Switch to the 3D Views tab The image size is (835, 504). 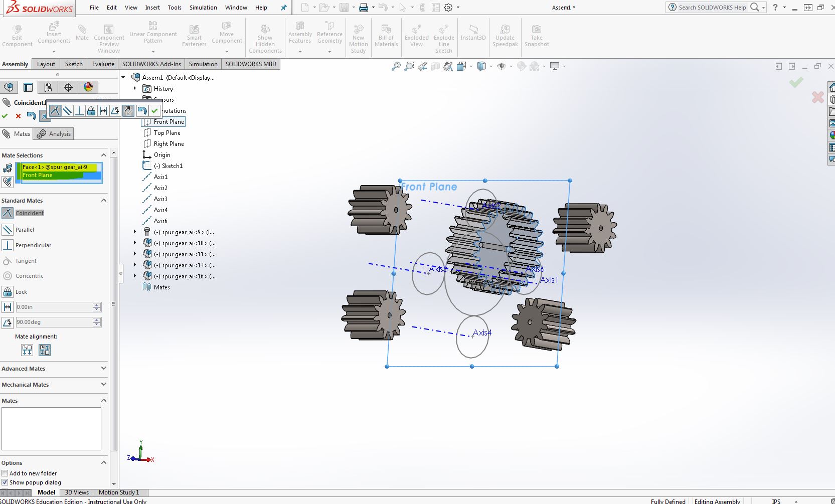[77, 492]
